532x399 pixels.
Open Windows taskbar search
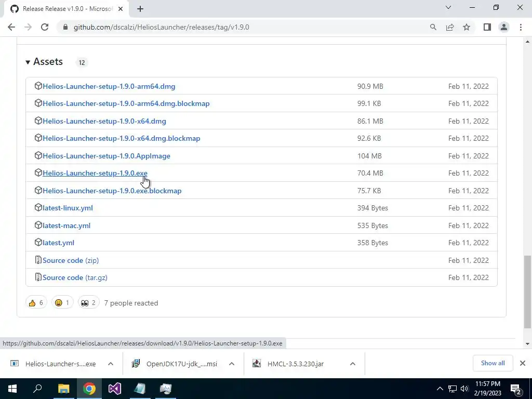coord(37,389)
